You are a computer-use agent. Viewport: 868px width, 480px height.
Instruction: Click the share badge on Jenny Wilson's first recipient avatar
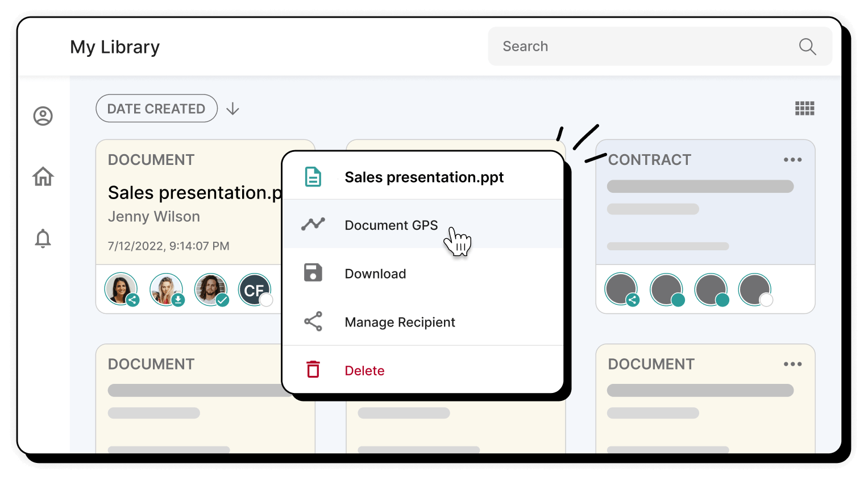134,301
